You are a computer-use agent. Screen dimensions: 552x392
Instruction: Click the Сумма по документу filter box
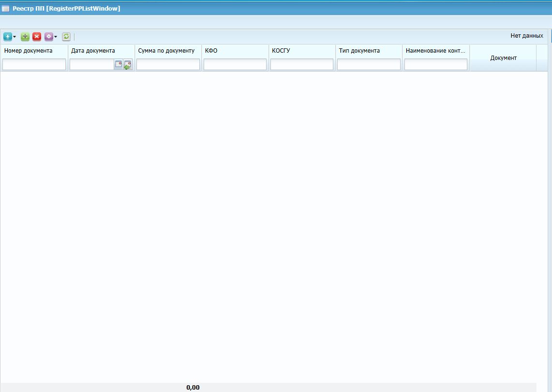click(168, 64)
